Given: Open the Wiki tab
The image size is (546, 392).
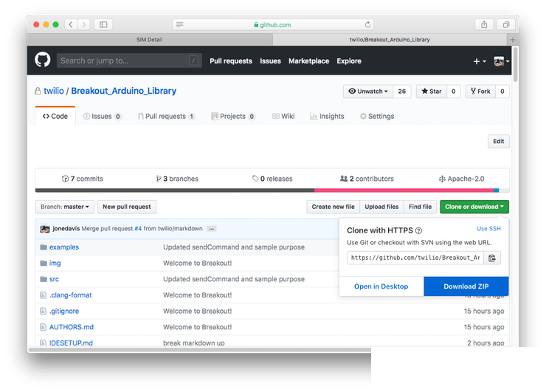Looking at the screenshot, I should (283, 117).
